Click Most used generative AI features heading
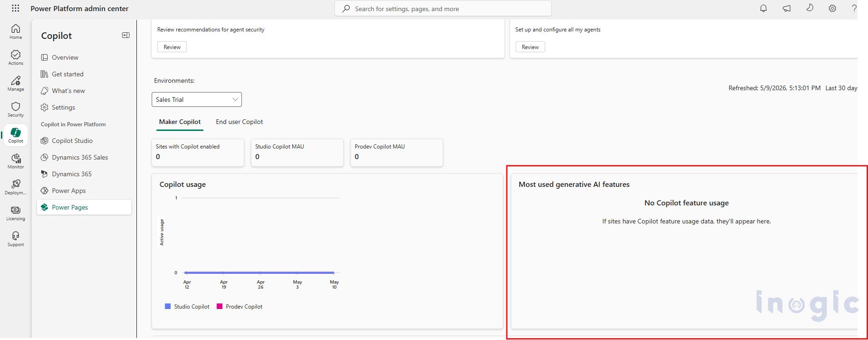The height and width of the screenshot is (340, 868). click(x=574, y=184)
